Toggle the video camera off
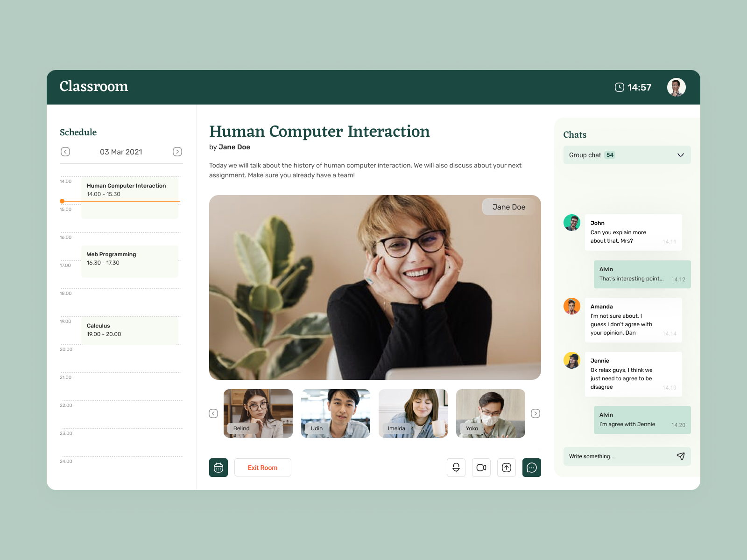Viewport: 747px width, 560px height. coord(481,467)
